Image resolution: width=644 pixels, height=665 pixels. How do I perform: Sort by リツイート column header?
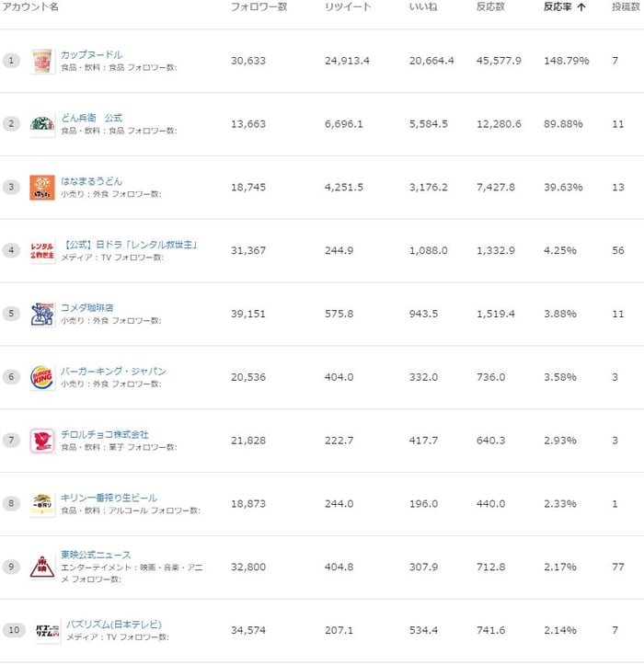(348, 6)
